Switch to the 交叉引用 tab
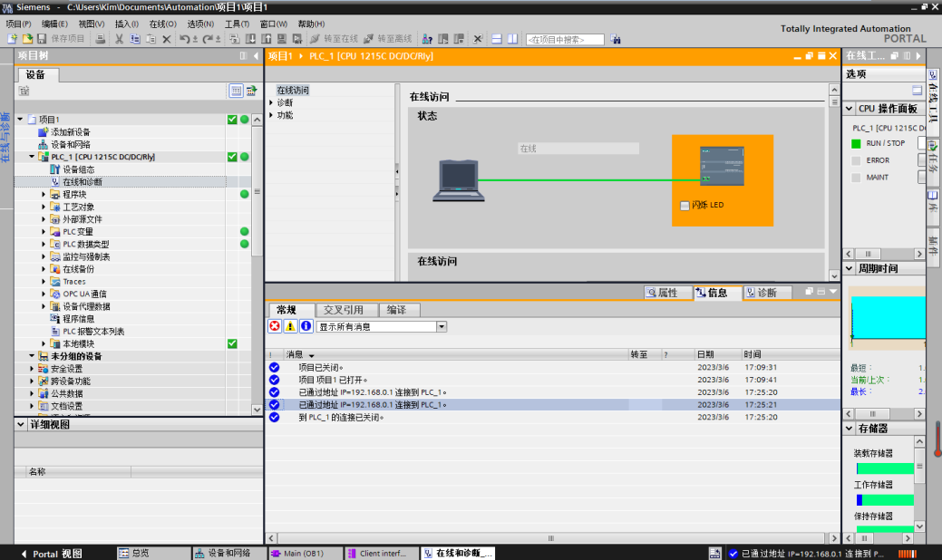Viewport: 942px width, 560px height. (341, 309)
